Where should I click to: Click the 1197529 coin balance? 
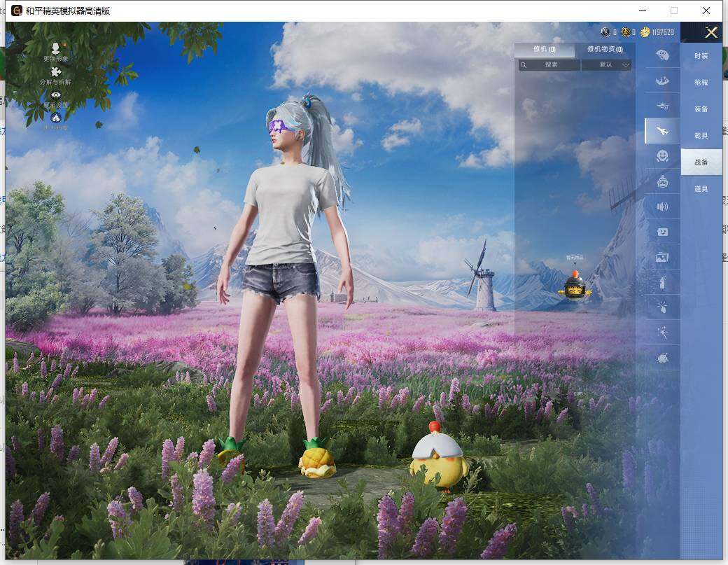pos(663,32)
